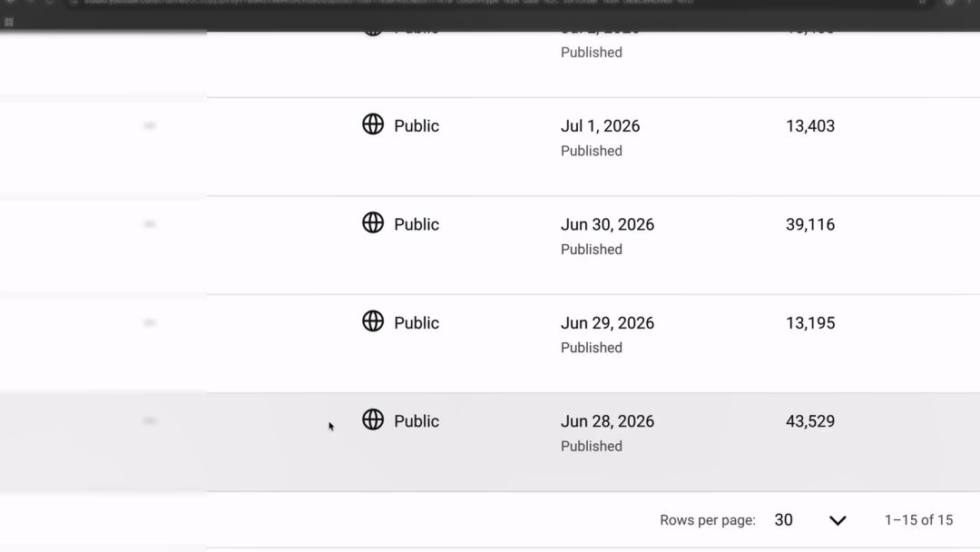Click the globe icon in the highlighted Jun 28 row
Viewport: 980px width, 552px height.
click(373, 419)
